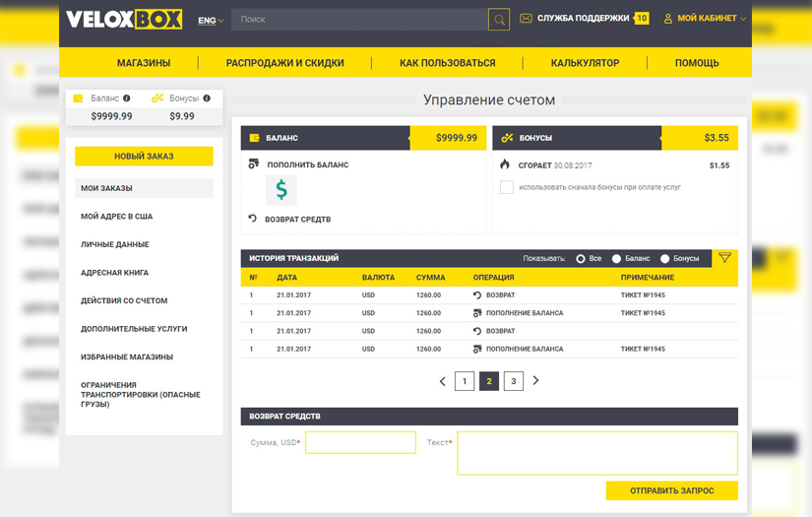Sort by Сумма column header
The image size is (812, 517).
[x=430, y=277]
